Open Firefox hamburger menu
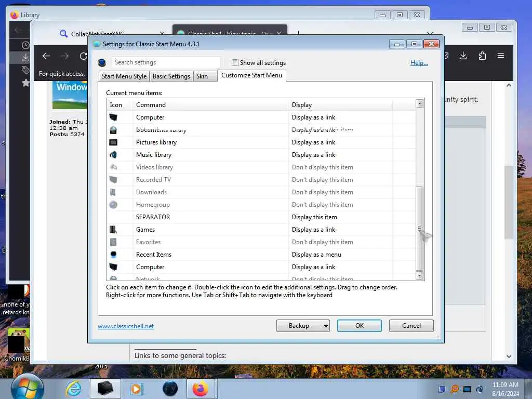This screenshot has width=532, height=399. click(501, 56)
